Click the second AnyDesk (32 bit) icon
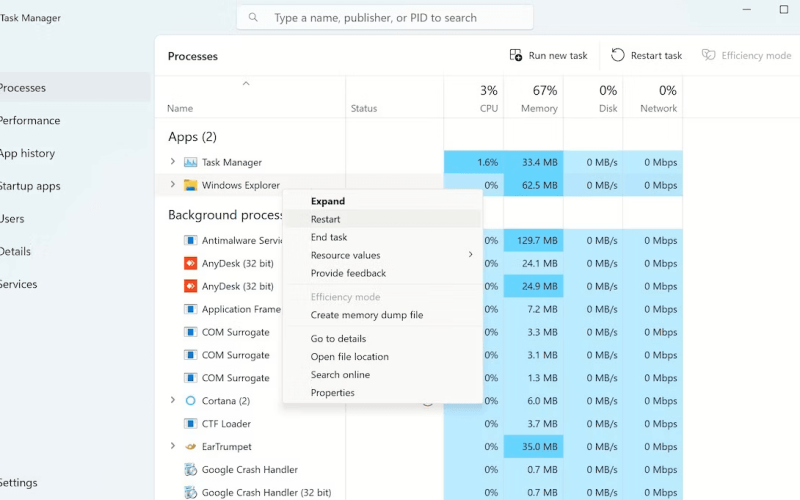The width and height of the screenshot is (800, 500). click(x=190, y=286)
